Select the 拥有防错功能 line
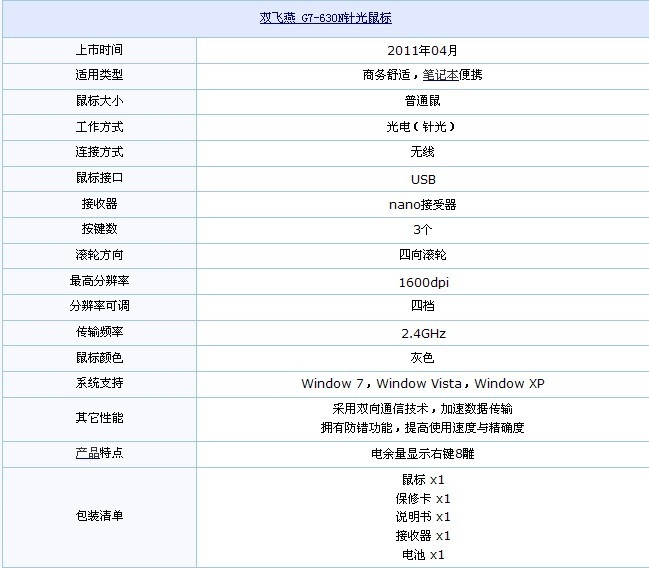The image size is (649, 568). [422, 428]
